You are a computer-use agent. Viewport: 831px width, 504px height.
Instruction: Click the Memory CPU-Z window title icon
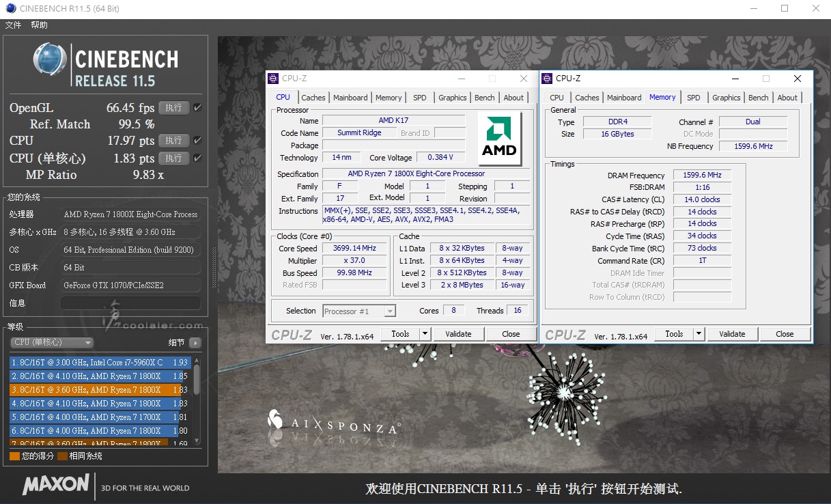click(547, 79)
